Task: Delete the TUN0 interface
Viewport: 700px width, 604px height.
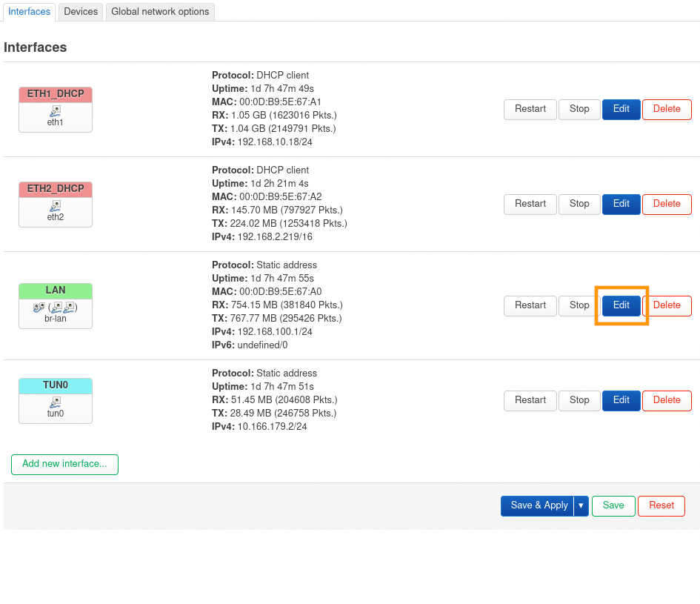Action: pyautogui.click(x=667, y=400)
